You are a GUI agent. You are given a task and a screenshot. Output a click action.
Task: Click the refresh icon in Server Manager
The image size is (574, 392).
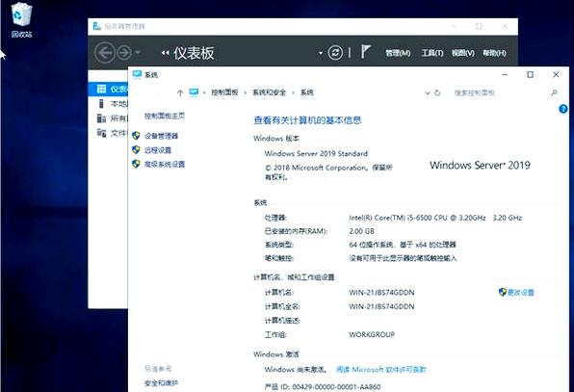pos(335,53)
